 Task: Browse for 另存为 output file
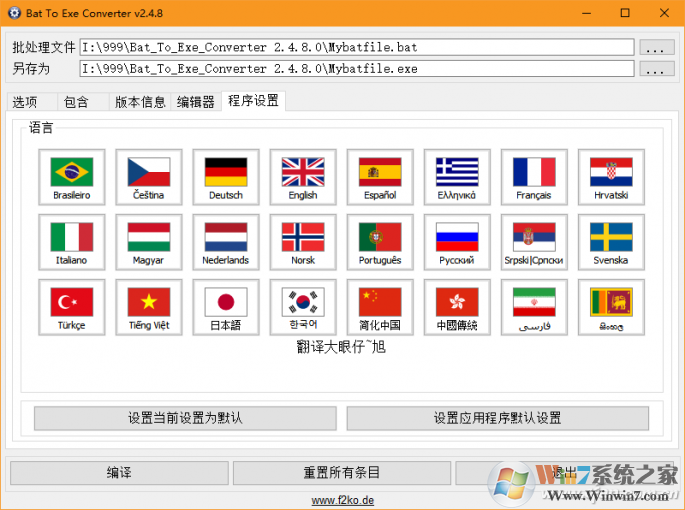pyautogui.click(x=656, y=69)
